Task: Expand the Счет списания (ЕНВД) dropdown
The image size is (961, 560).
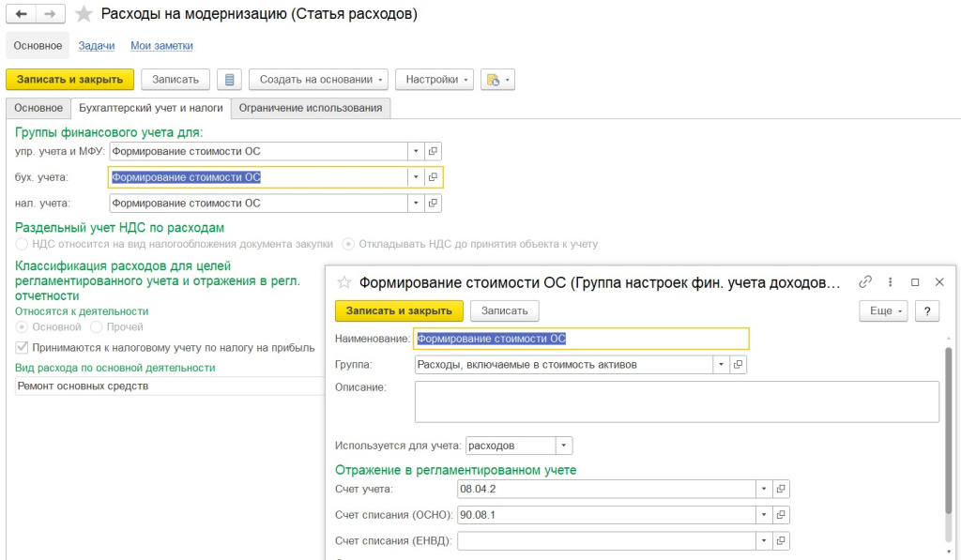Action: click(x=764, y=540)
